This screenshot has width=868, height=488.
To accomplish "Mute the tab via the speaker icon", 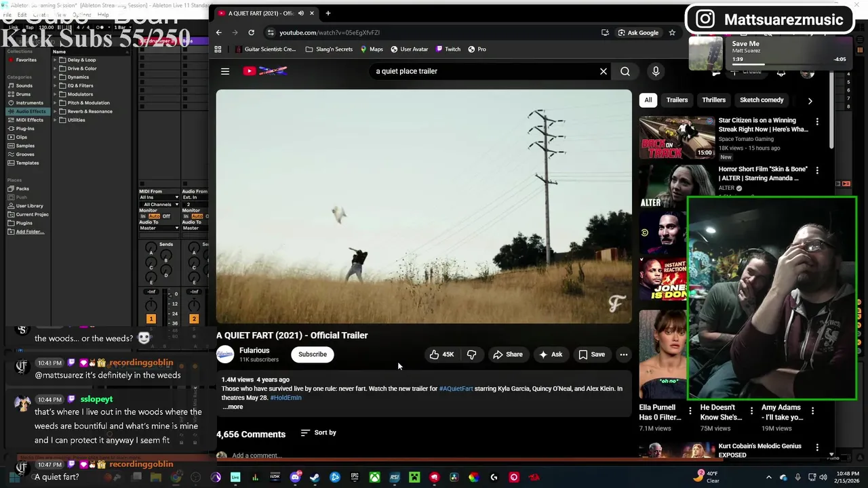I will tap(301, 13).
